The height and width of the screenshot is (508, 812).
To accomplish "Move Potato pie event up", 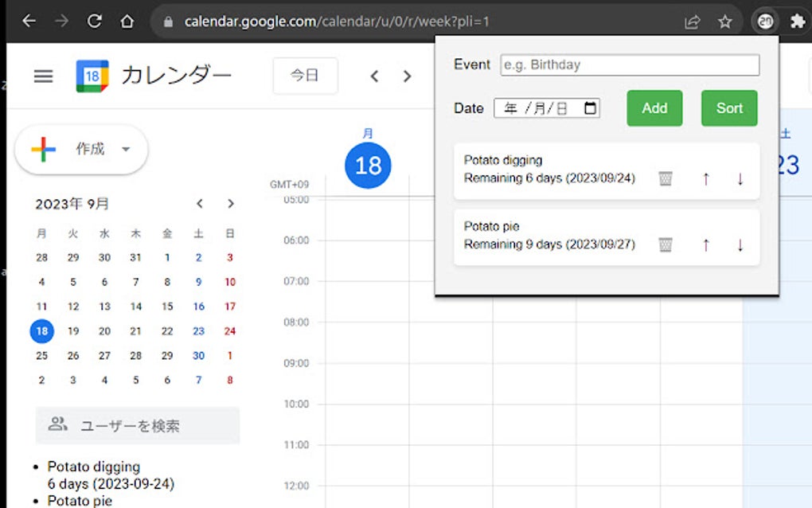I will click(705, 244).
